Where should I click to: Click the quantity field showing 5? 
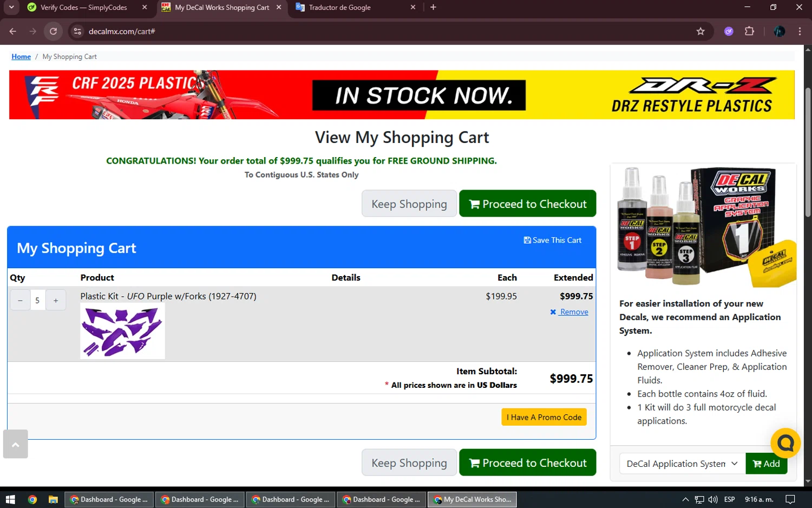click(x=37, y=300)
